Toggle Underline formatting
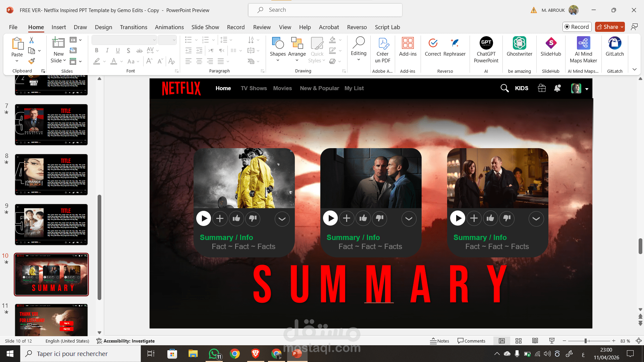 pos(118,50)
